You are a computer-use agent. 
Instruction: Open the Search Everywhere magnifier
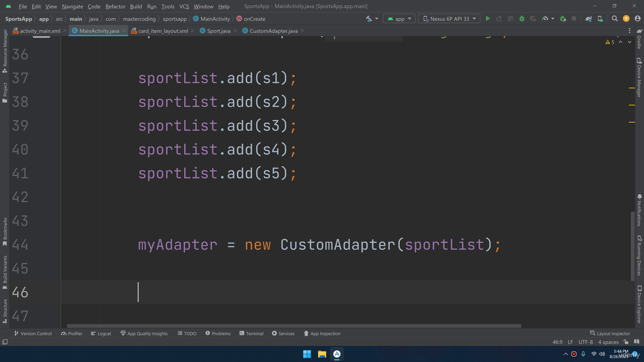pyautogui.click(x=614, y=19)
